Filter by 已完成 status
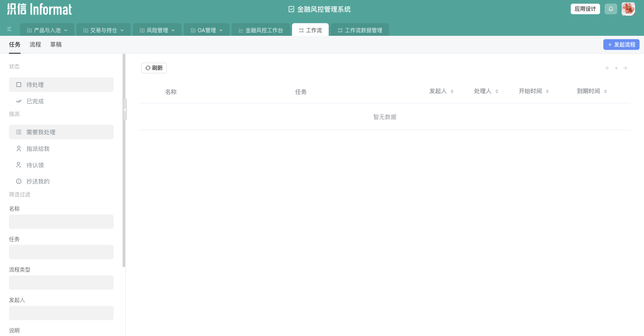This screenshot has height=336, width=644. click(x=61, y=101)
